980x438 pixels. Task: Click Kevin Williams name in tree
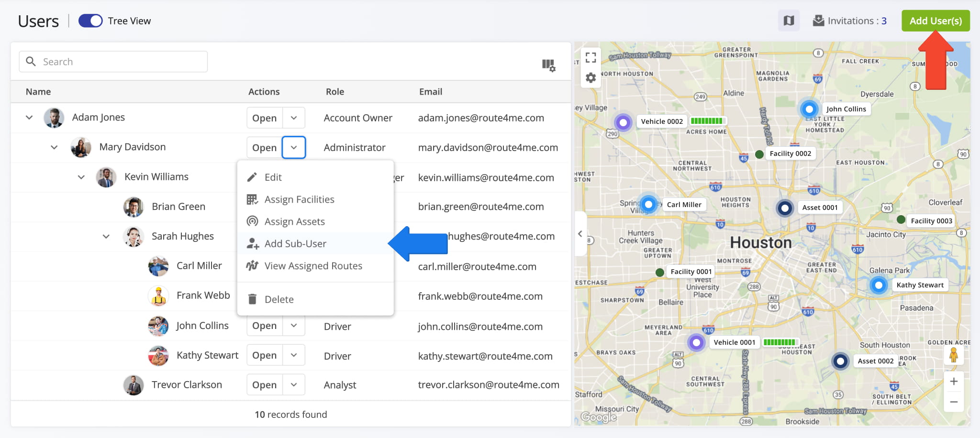point(156,177)
